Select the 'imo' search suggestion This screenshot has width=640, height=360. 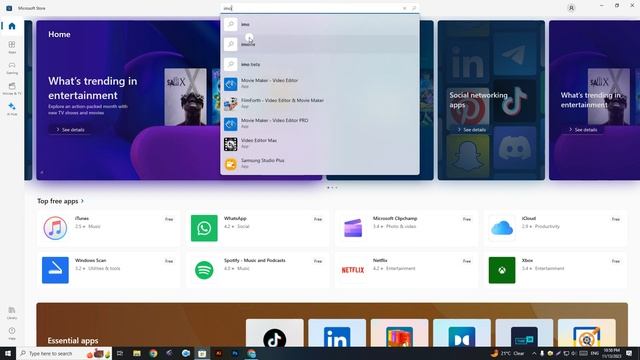click(320, 24)
